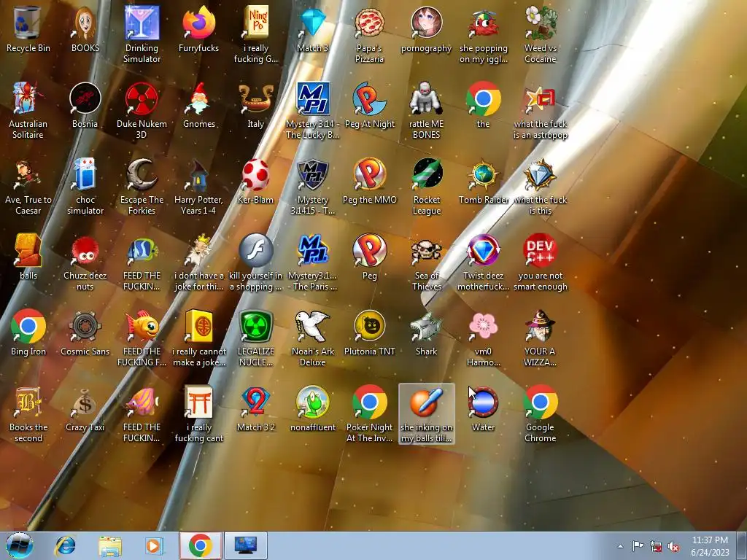Launch Internet Explorer from the taskbar
Viewport: 747px width, 560px height.
pyautogui.click(x=65, y=545)
